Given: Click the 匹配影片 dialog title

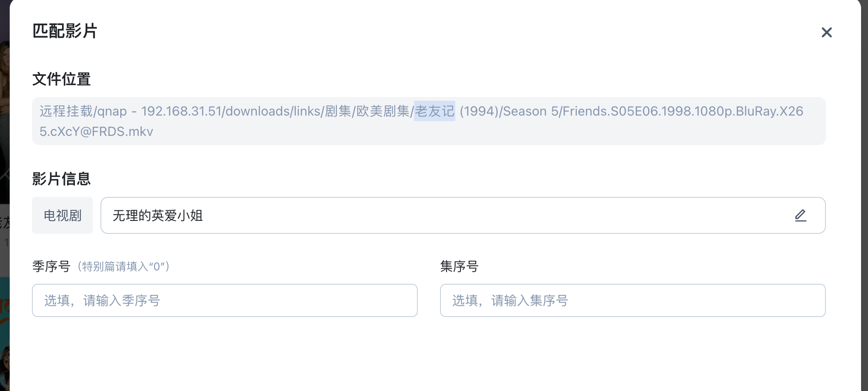Looking at the screenshot, I should pyautogui.click(x=65, y=31).
